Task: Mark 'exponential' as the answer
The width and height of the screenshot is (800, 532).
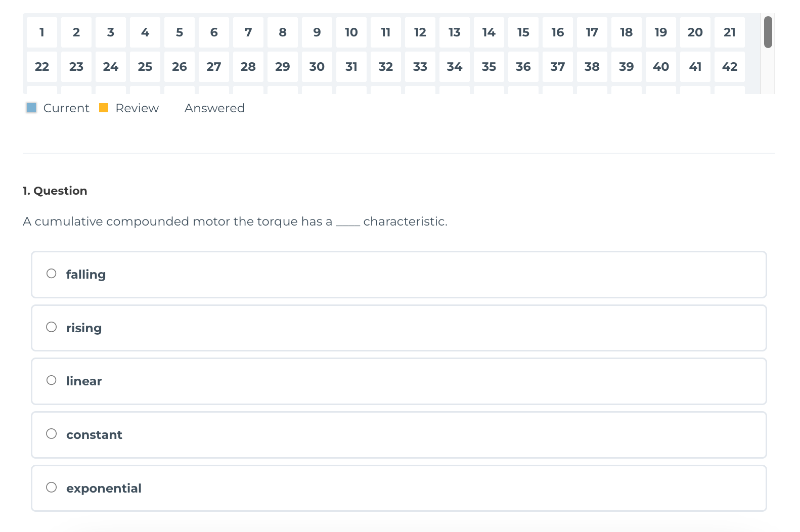Action: (52, 487)
